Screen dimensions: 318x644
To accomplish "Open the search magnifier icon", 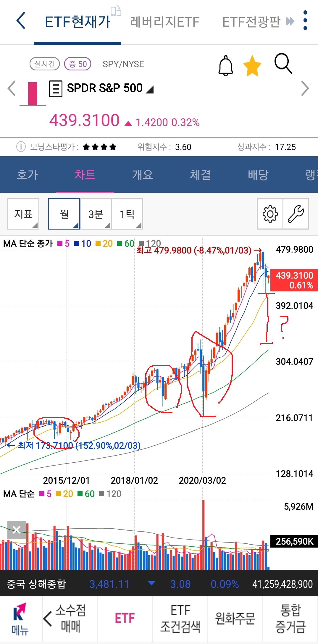I will [x=283, y=63].
